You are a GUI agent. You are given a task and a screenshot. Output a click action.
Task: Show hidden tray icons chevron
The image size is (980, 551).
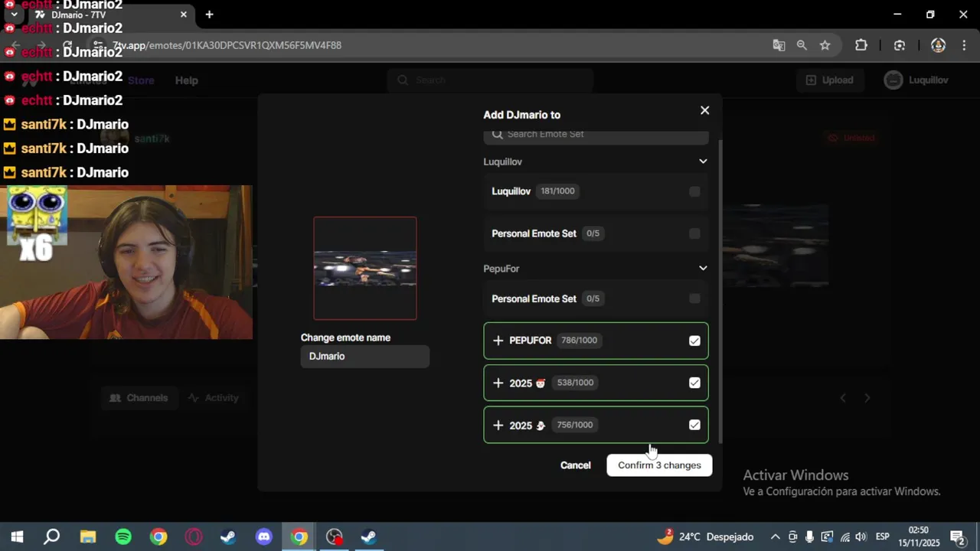(x=775, y=536)
